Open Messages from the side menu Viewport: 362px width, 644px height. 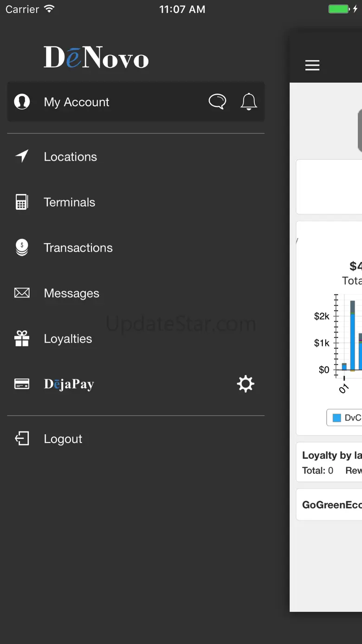point(71,293)
